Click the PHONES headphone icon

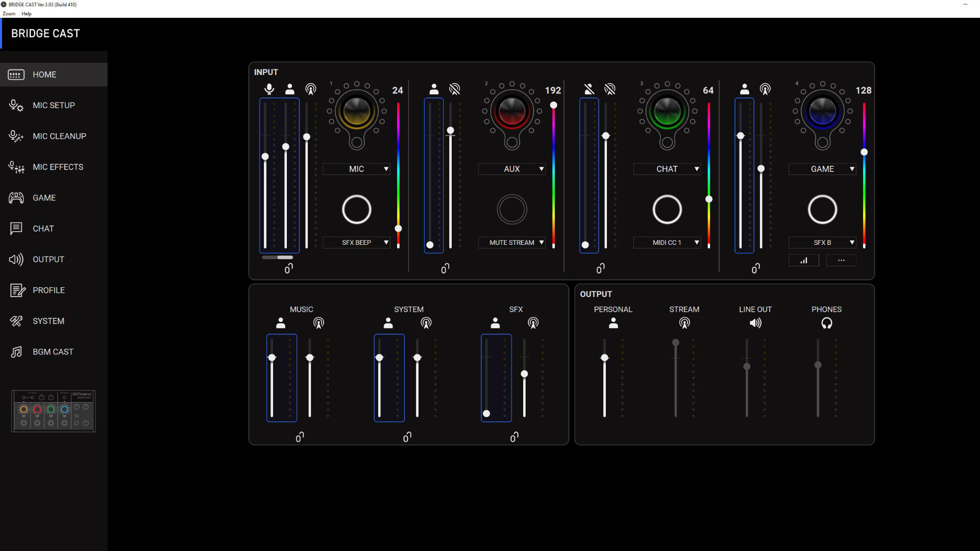pos(826,323)
